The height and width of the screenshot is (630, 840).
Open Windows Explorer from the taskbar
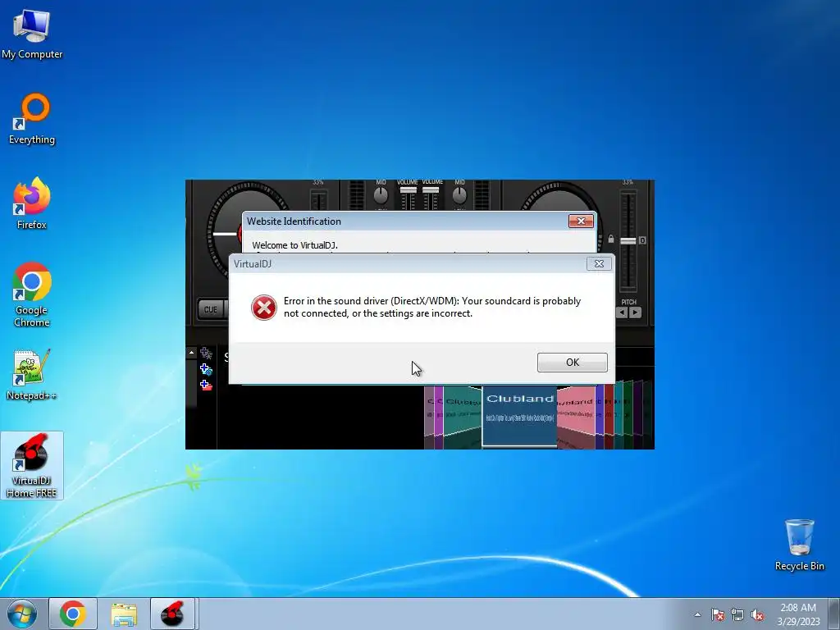point(124,614)
